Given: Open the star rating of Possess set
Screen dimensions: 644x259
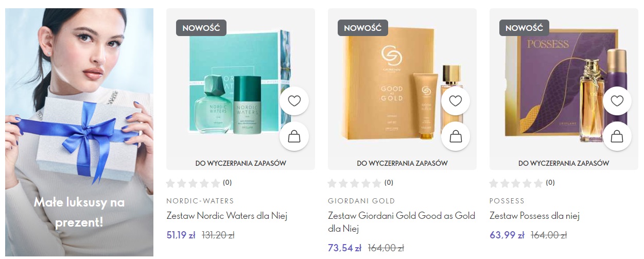Looking at the screenshot, I should pyautogui.click(x=522, y=183).
